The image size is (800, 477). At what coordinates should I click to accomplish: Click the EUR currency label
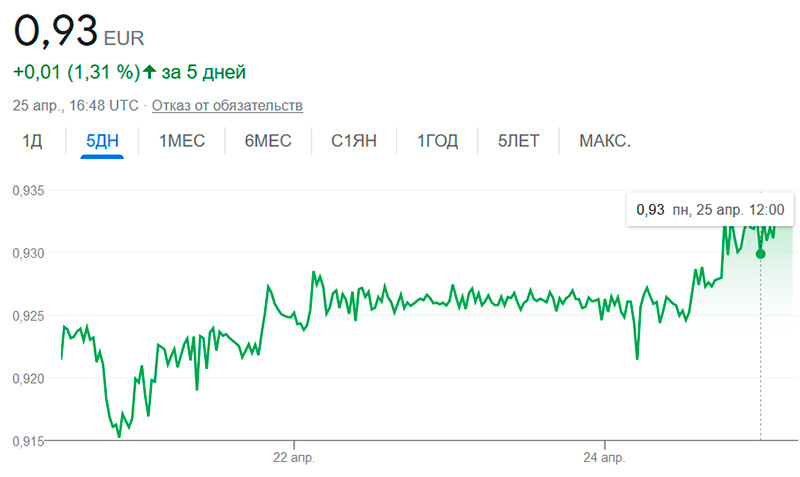pyautogui.click(x=124, y=39)
